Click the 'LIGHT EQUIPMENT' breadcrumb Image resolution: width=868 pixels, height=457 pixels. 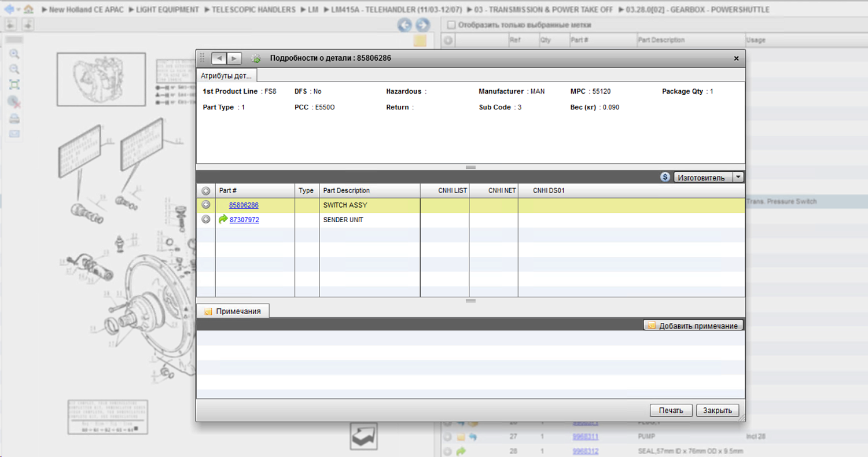click(167, 10)
